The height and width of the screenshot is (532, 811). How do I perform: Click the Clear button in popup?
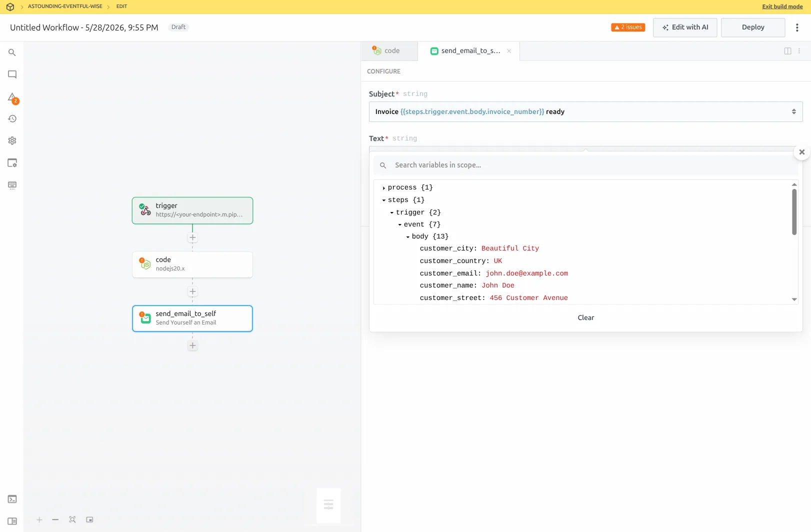point(586,317)
